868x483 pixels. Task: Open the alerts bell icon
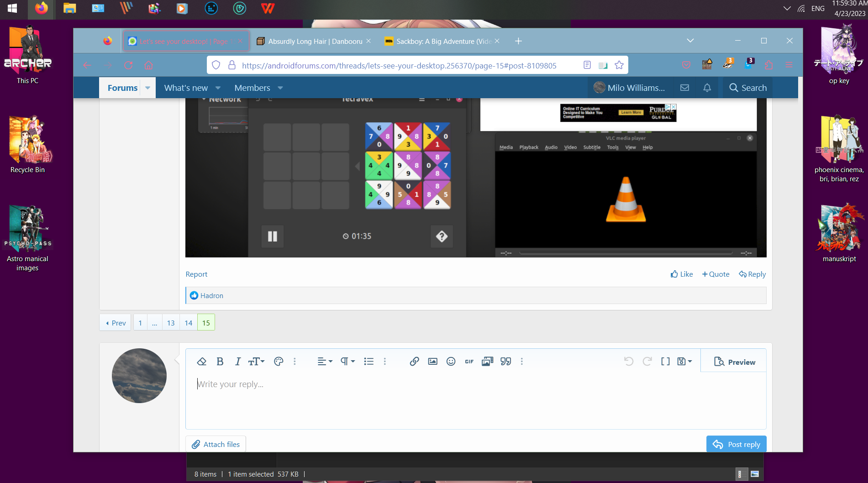[707, 88]
